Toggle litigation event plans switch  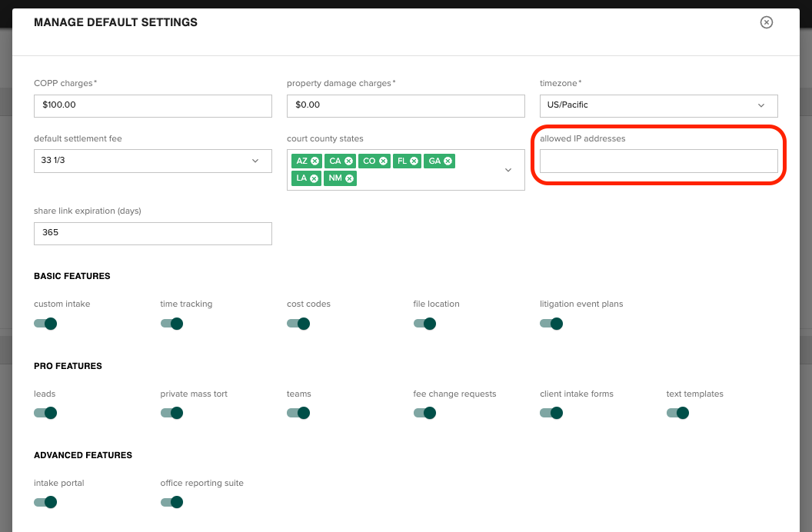click(x=551, y=324)
